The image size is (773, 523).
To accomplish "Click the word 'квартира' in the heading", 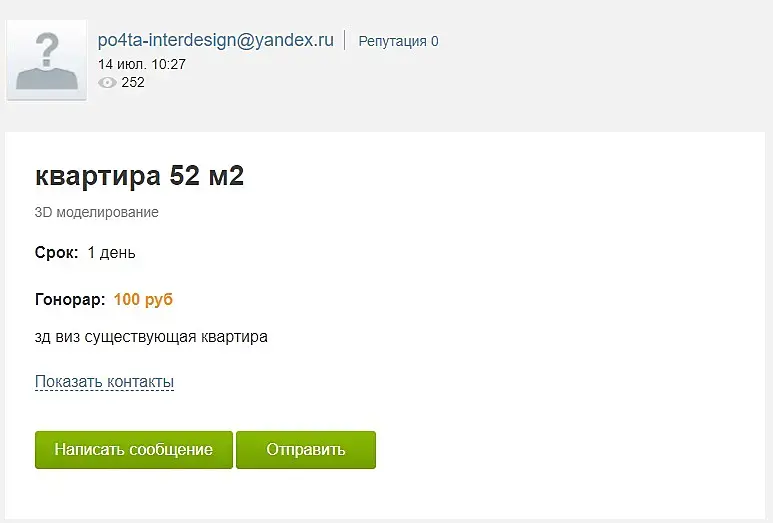I will [98, 176].
